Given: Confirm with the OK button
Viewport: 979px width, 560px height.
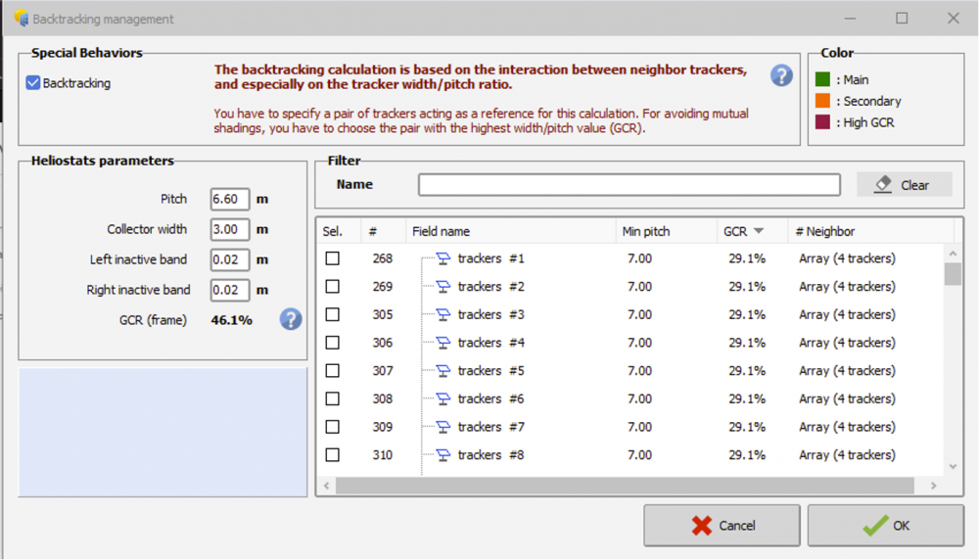Looking at the screenshot, I should tap(885, 526).
